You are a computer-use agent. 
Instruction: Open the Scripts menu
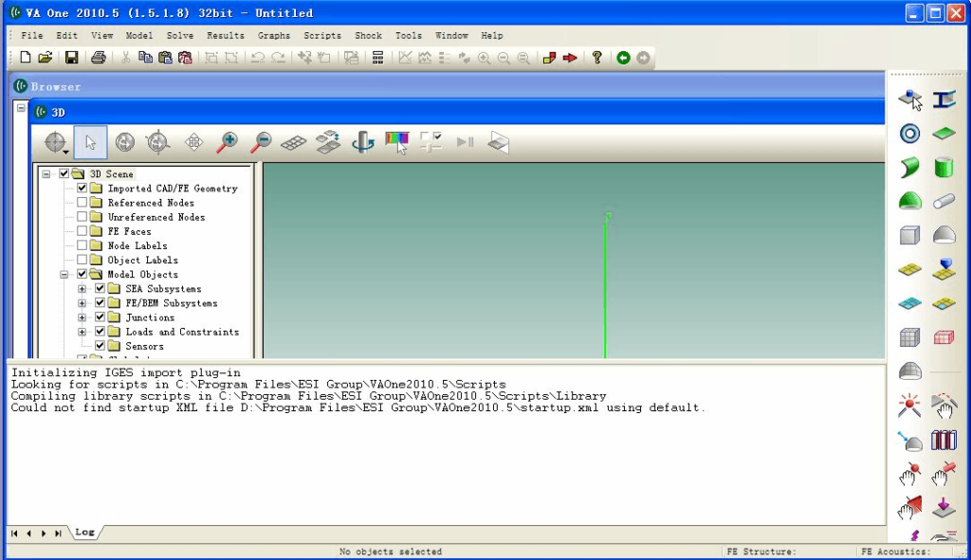[322, 35]
